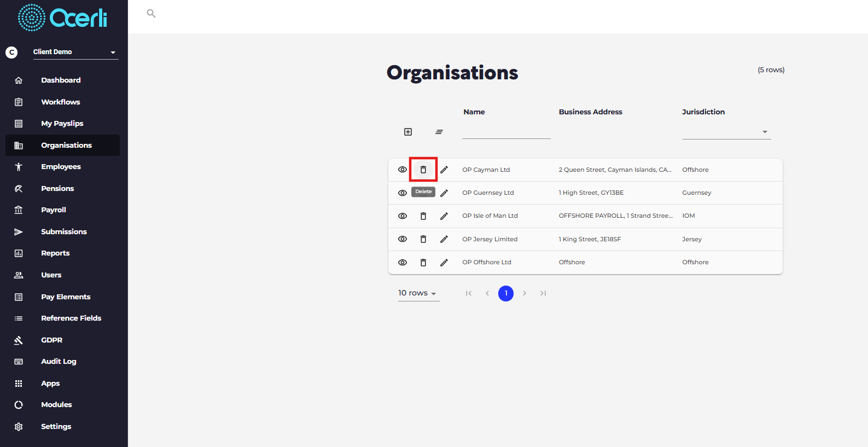Click the search magnifier icon
The width and height of the screenshot is (868, 447).
pos(151,13)
